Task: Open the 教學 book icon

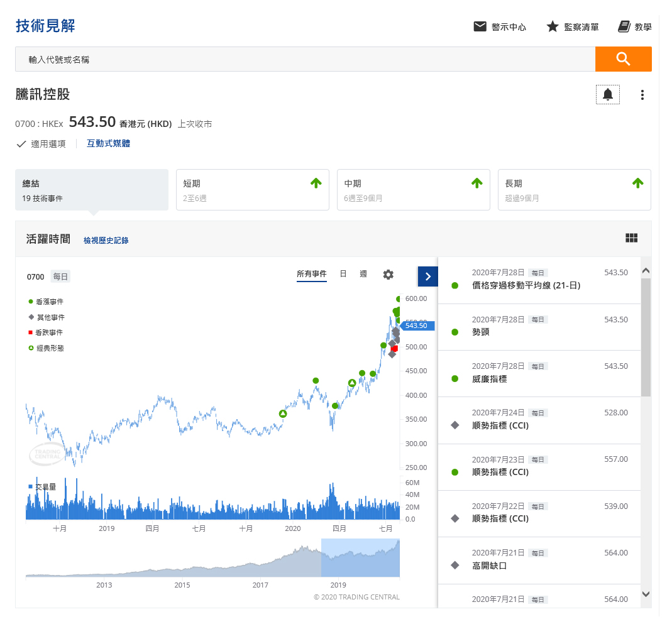Action: (x=624, y=26)
